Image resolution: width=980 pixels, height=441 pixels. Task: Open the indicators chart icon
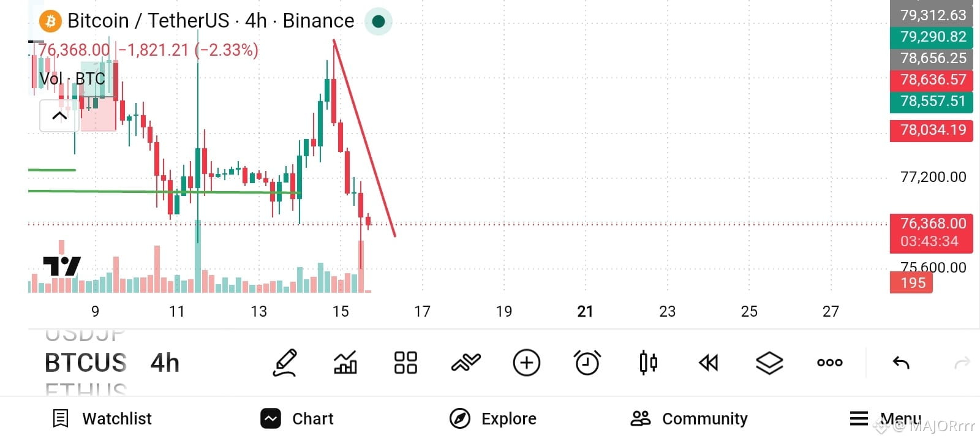[345, 363]
